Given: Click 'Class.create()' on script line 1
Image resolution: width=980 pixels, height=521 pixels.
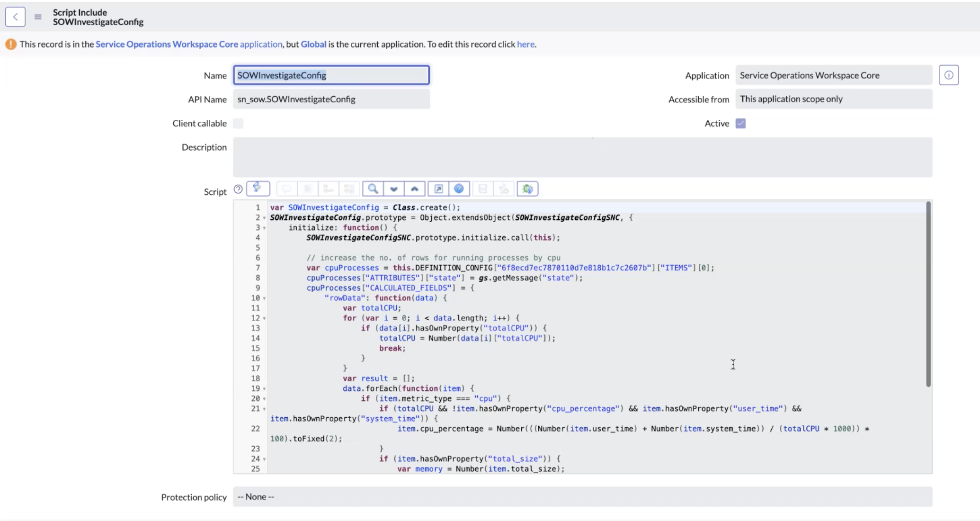Looking at the screenshot, I should (x=426, y=207).
